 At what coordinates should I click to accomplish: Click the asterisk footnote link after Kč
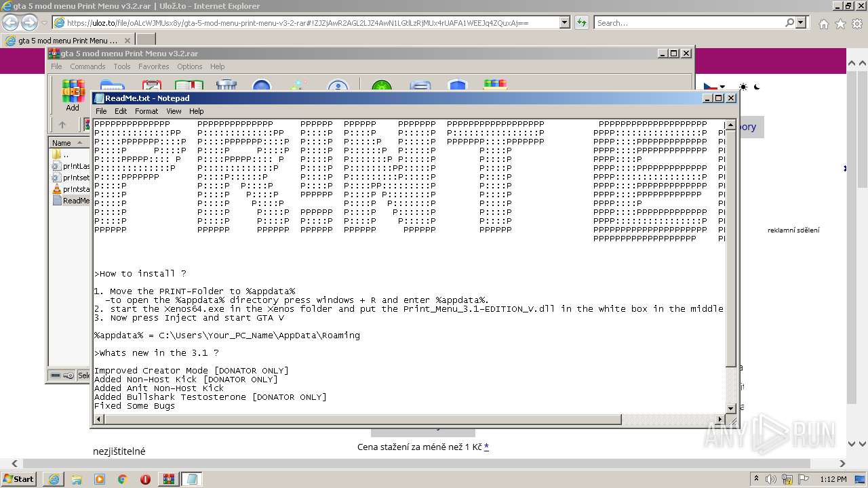tap(486, 447)
